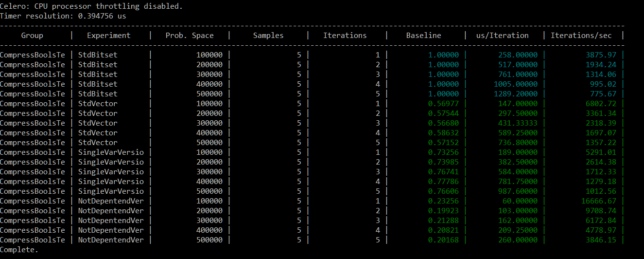644x259 pixels.
Task: Click 'NotDepentendVer' in the 60.00000 row
Action: [x=111, y=201]
